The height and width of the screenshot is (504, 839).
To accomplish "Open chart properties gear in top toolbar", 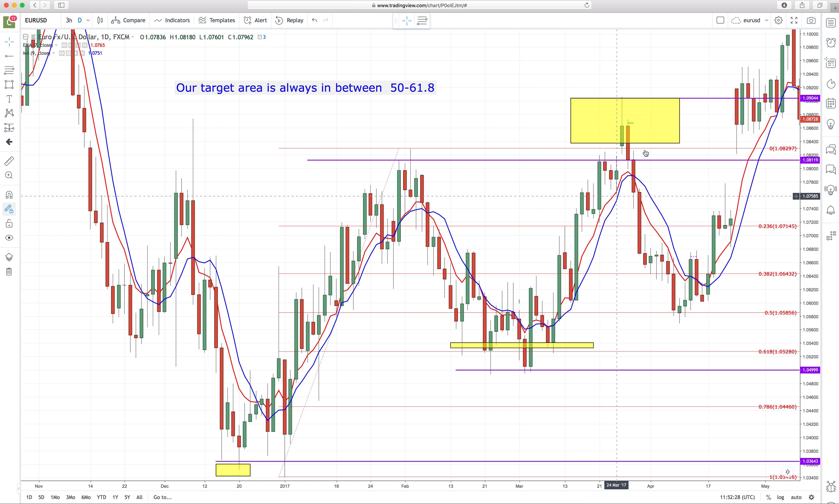I will point(779,20).
